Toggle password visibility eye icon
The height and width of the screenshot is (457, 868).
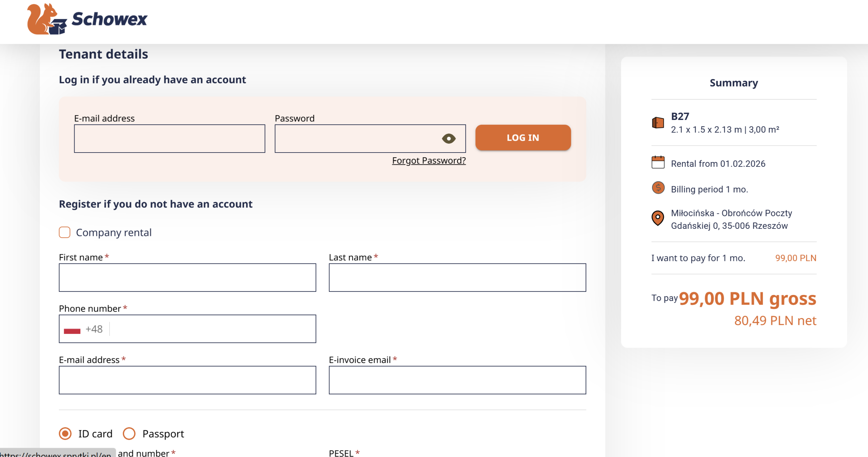tap(449, 139)
